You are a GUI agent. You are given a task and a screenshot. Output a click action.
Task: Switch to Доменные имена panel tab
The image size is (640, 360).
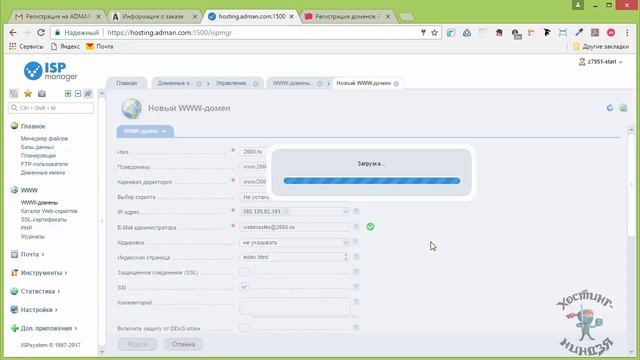point(175,83)
